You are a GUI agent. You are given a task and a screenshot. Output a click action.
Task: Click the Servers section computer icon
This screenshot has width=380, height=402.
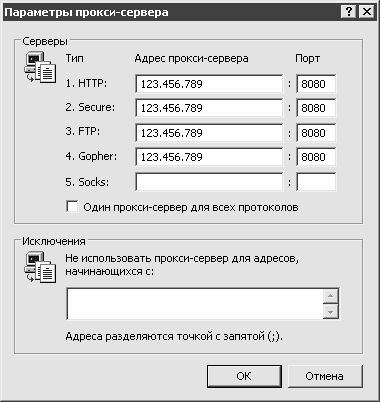[x=40, y=67]
